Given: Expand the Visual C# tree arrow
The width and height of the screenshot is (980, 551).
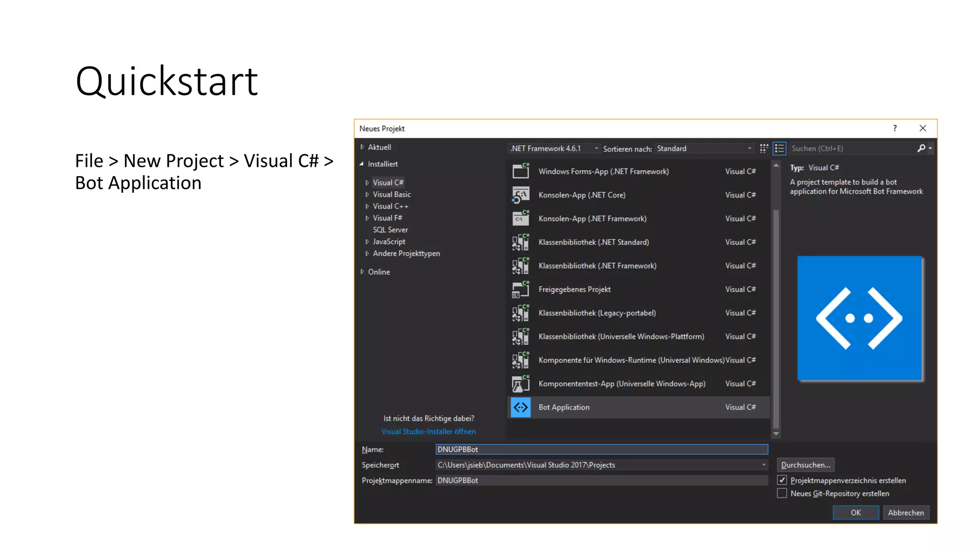Looking at the screenshot, I should point(367,183).
